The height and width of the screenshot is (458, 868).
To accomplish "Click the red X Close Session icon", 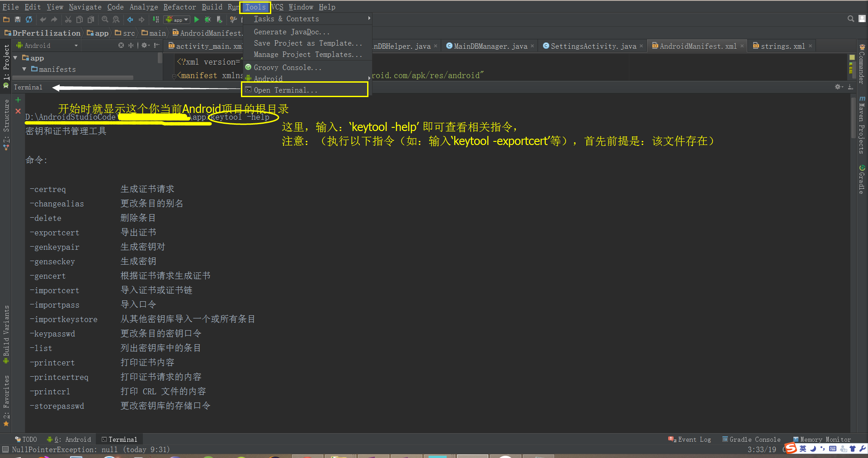I will click(18, 111).
